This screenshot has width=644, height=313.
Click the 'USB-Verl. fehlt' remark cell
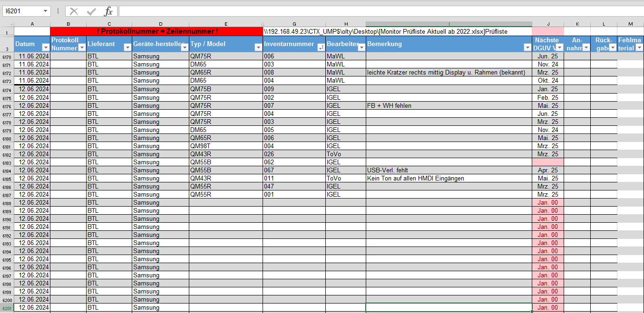point(449,170)
